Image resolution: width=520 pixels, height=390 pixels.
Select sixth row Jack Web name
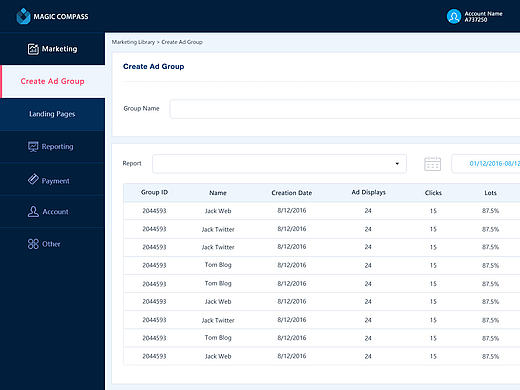[218, 302]
